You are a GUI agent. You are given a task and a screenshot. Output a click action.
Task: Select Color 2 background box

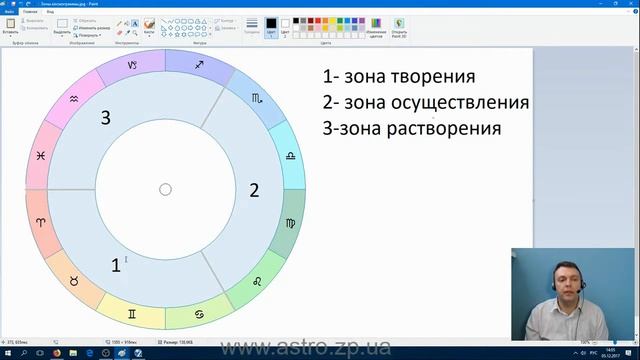tap(285, 27)
